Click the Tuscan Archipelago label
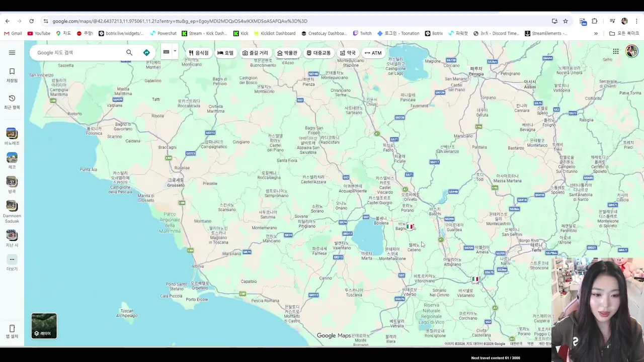This screenshot has width=644, height=362. 126,313
